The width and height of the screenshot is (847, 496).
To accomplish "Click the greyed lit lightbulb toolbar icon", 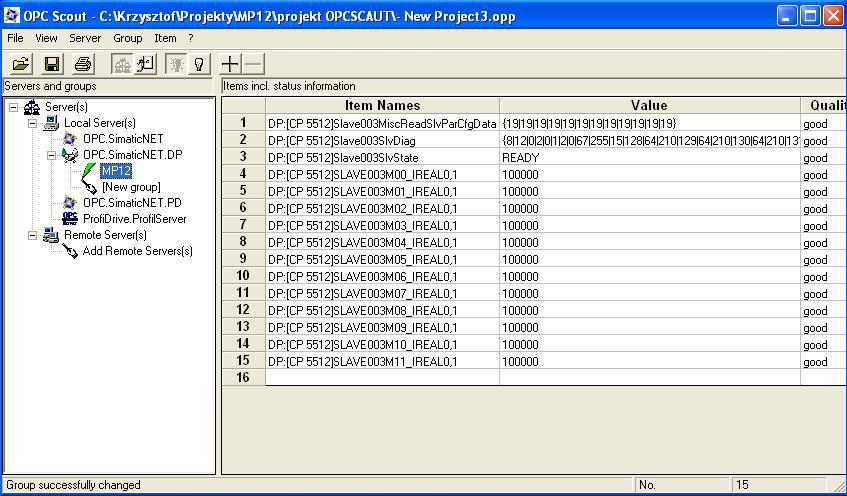I will point(176,64).
